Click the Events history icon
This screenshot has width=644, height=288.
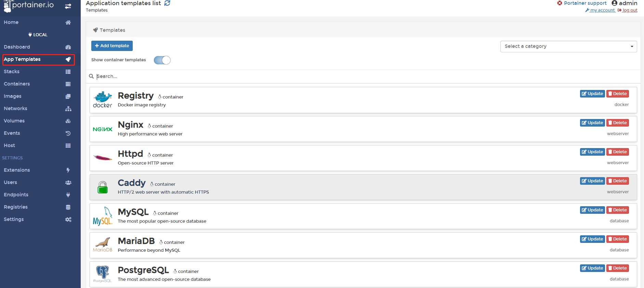click(68, 133)
